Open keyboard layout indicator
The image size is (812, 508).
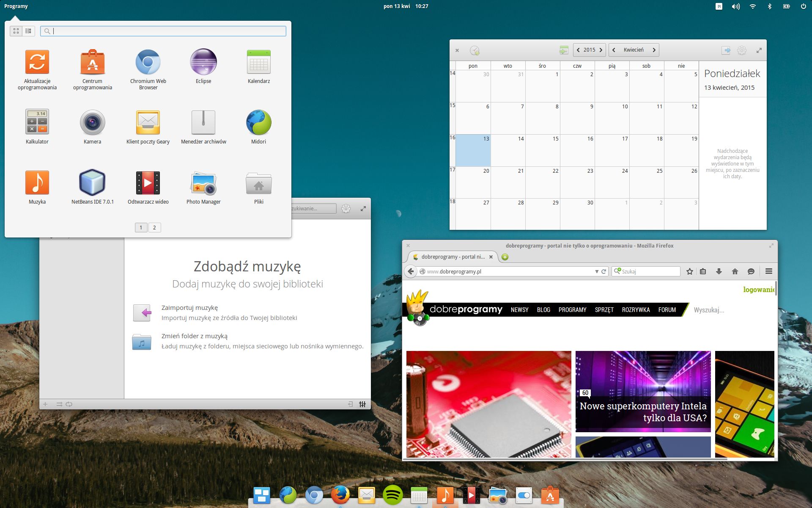(719, 6)
